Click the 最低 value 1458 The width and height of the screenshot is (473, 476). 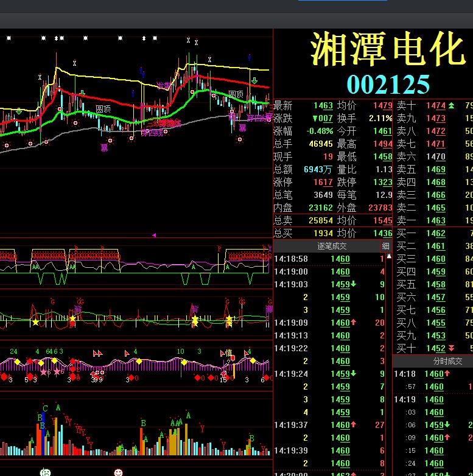click(382, 156)
